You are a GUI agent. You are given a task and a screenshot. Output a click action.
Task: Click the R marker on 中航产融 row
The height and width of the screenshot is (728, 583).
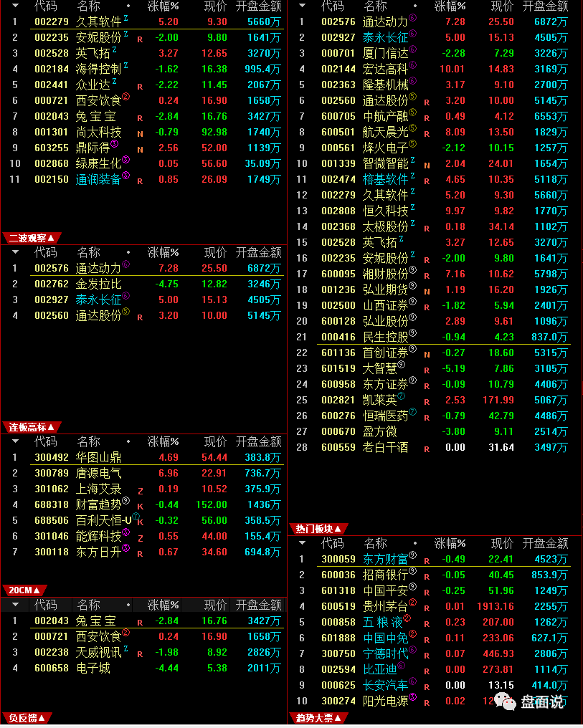427,118
